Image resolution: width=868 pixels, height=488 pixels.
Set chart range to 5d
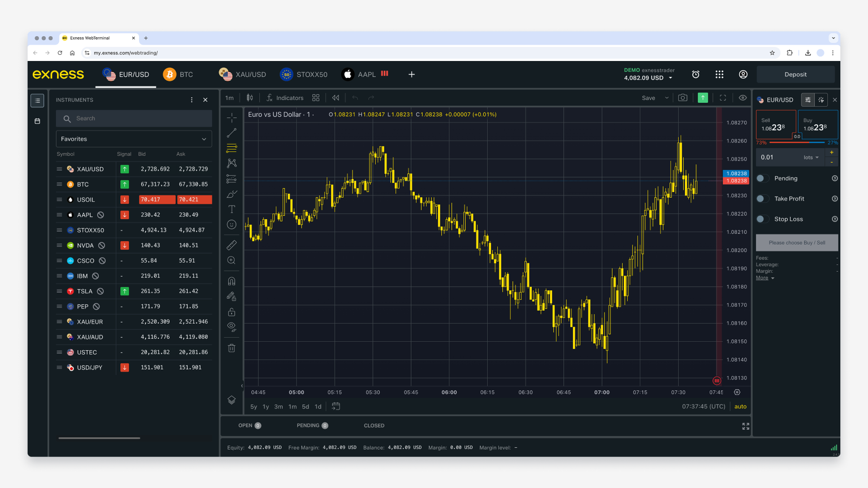click(x=305, y=407)
